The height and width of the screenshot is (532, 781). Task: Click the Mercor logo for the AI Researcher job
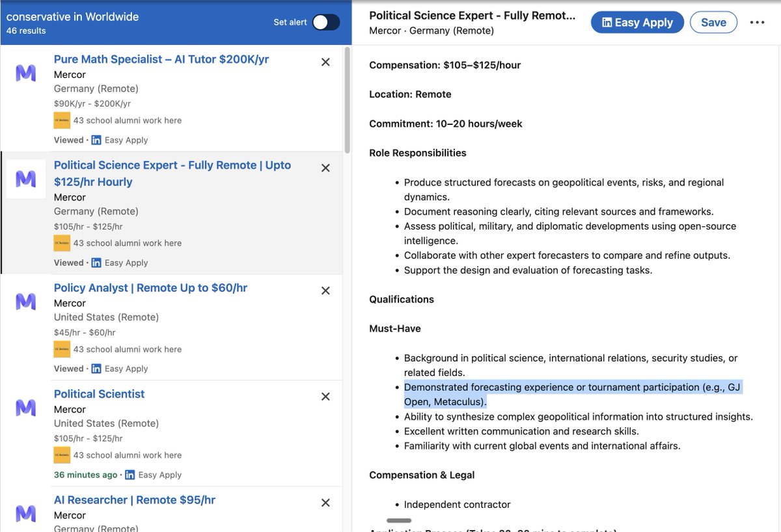25,514
